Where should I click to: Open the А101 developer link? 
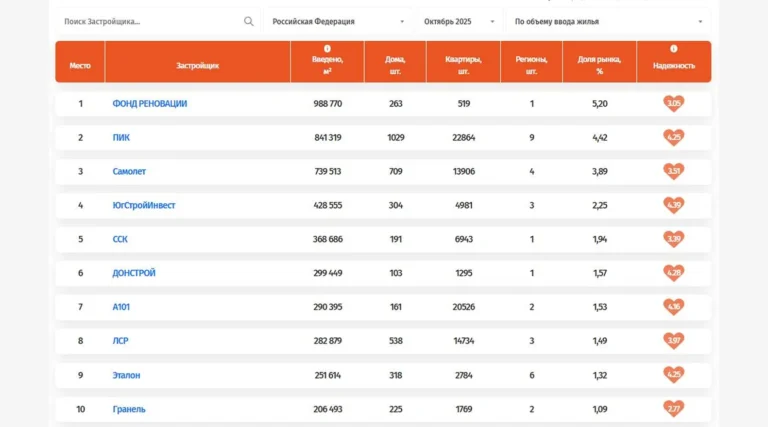121,307
